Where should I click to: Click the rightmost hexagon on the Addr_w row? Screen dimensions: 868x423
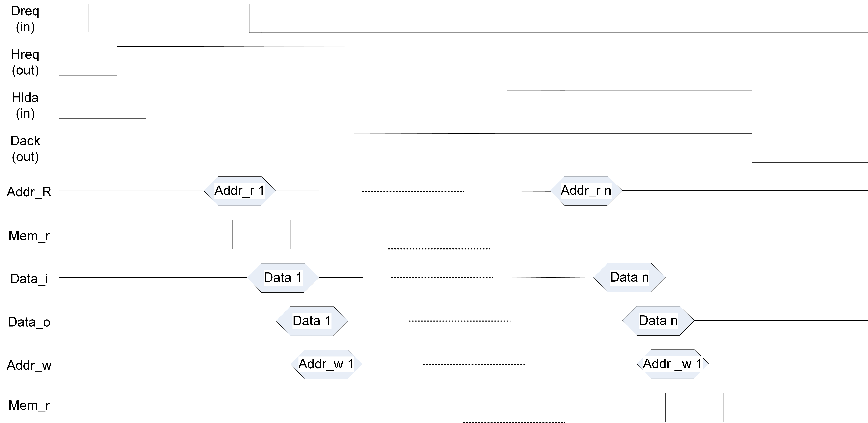click(x=673, y=364)
